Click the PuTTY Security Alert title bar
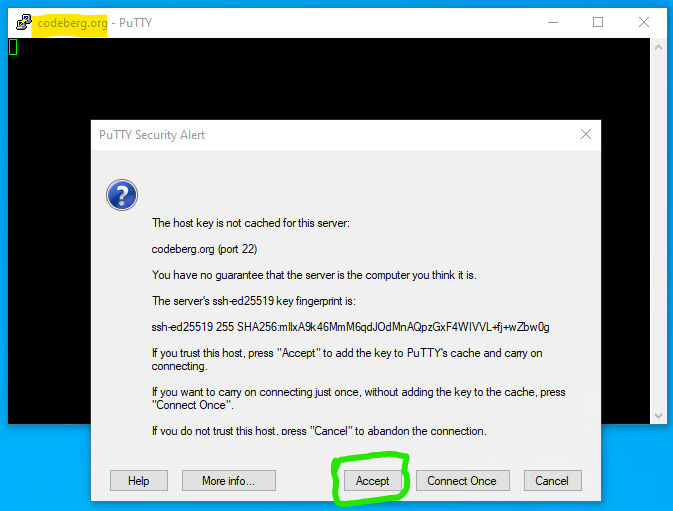The height and width of the screenshot is (511, 673). (x=335, y=135)
